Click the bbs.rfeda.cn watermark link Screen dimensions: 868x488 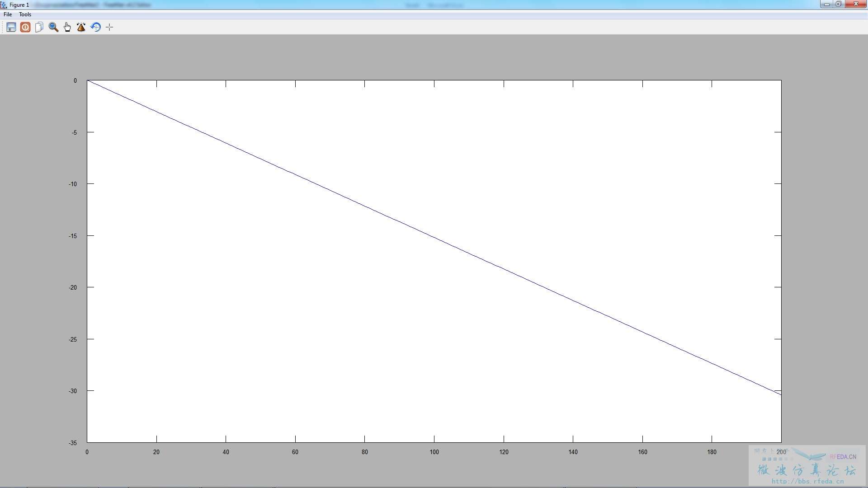(x=807, y=481)
